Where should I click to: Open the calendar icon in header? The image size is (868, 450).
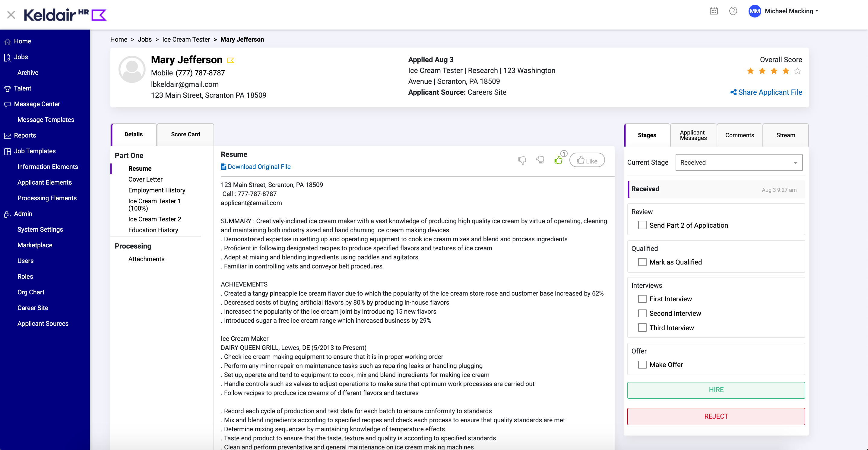713,11
